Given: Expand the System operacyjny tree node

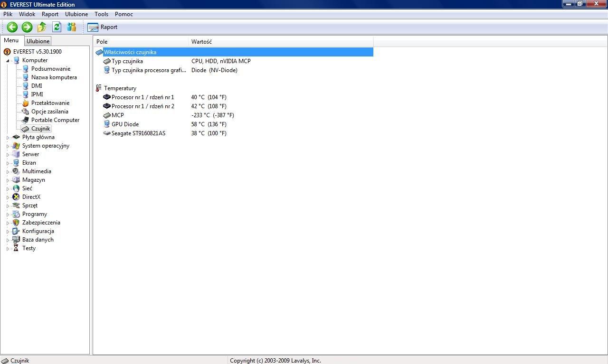Looking at the screenshot, I should click(x=8, y=146).
